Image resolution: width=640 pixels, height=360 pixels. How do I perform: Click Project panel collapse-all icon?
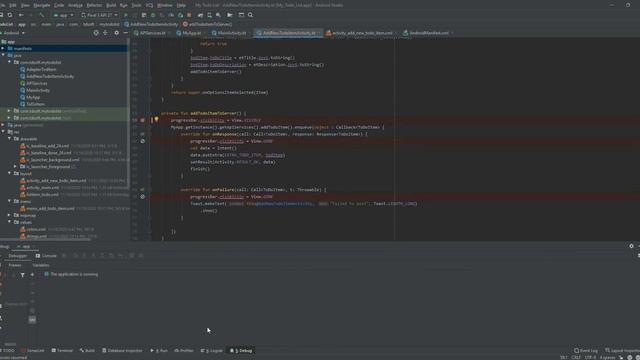coord(105,33)
